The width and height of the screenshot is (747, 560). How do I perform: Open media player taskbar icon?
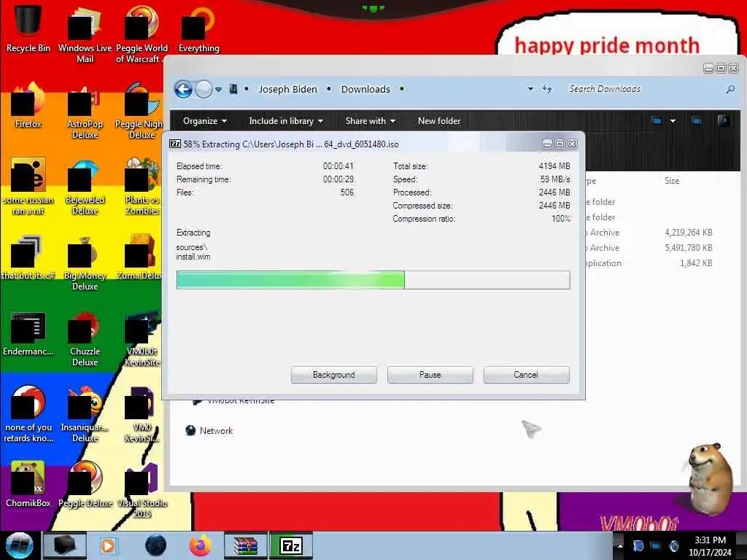tap(108, 545)
